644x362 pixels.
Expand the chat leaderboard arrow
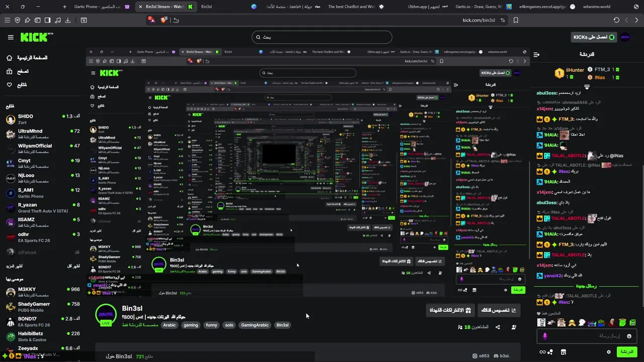pyautogui.click(x=587, y=87)
